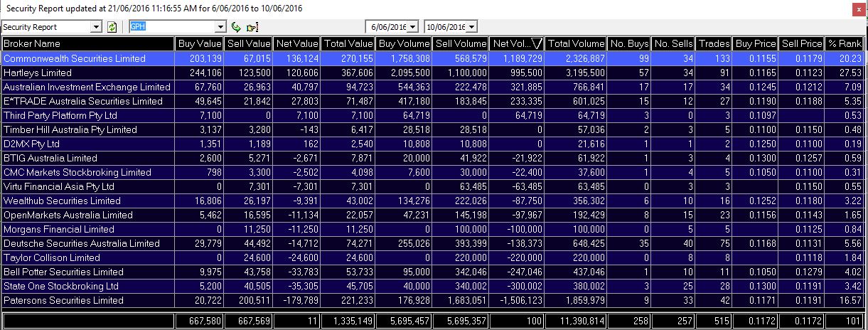This screenshot has height=330, width=868.
Task: Select Australian Investment Exchange Limited row
Action: click(x=433, y=87)
